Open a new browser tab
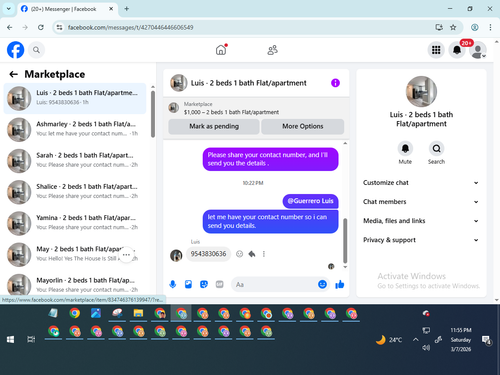Image resolution: width=500 pixels, height=375 pixels. (x=127, y=9)
